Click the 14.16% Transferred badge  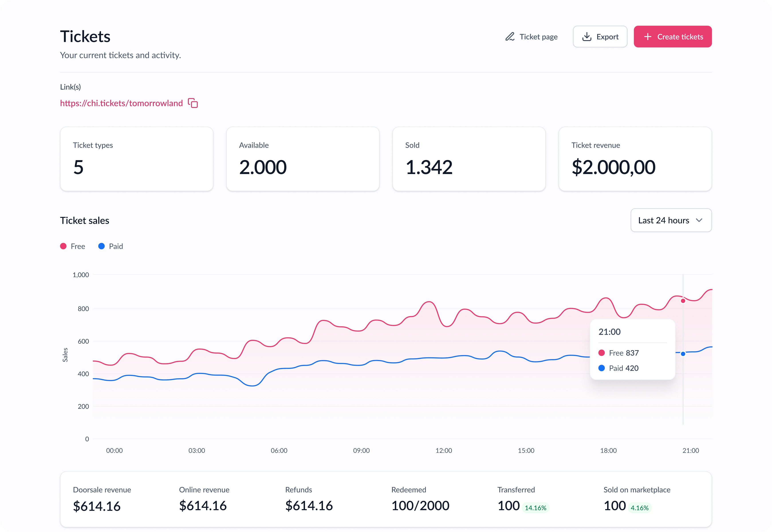coord(535,508)
